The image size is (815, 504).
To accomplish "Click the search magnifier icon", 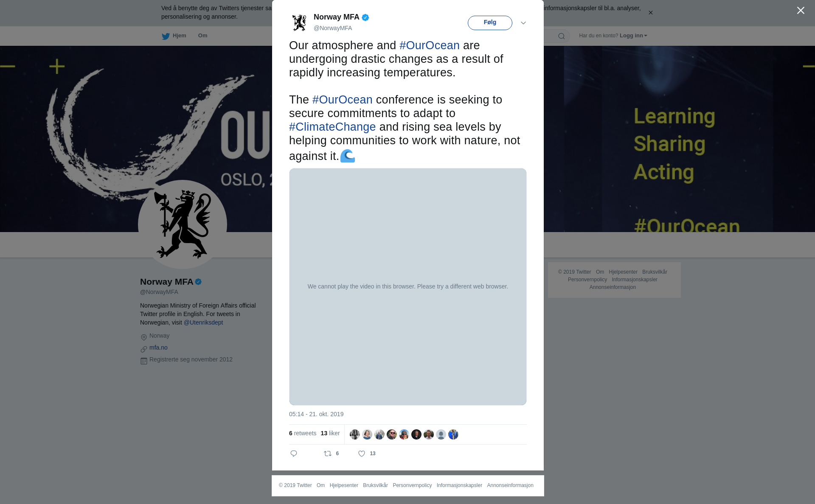I will pos(562,36).
